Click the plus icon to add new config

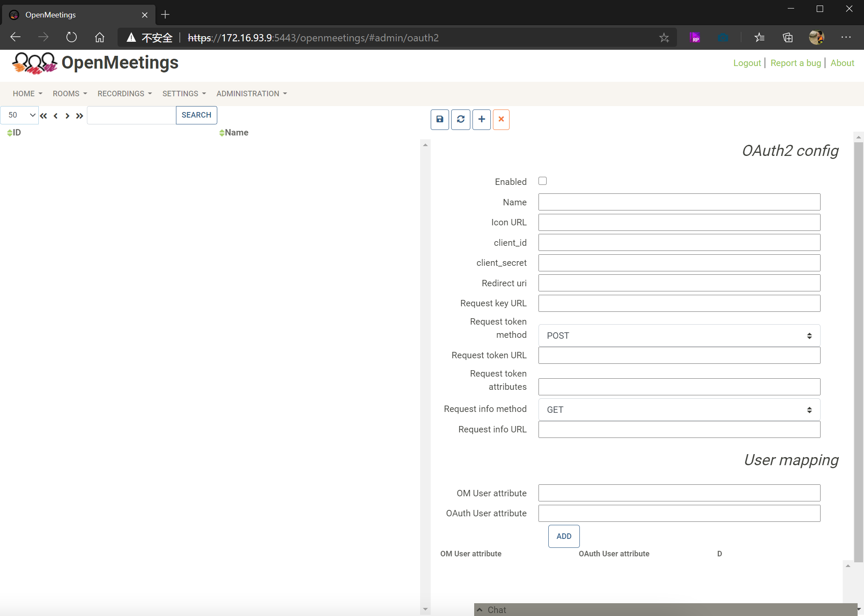click(481, 119)
